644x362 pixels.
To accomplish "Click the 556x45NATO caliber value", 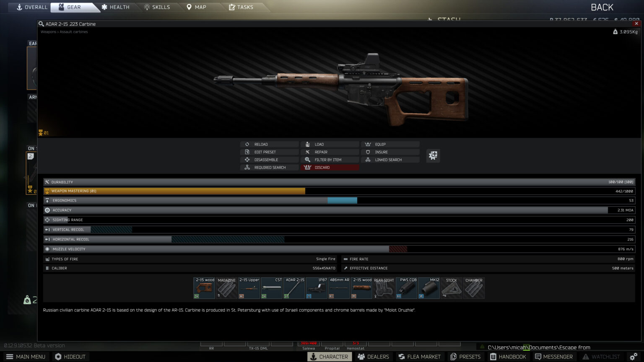I will (324, 268).
